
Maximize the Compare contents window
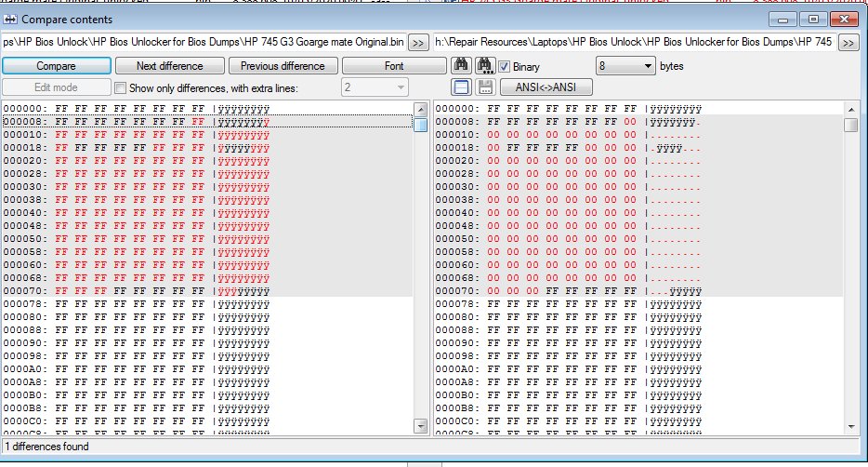(813, 20)
